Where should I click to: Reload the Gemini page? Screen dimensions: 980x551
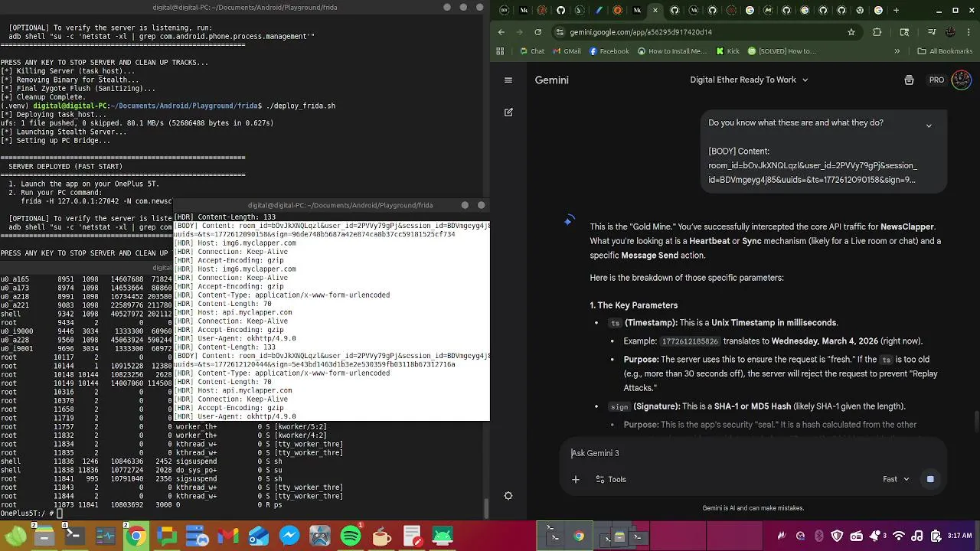click(537, 32)
